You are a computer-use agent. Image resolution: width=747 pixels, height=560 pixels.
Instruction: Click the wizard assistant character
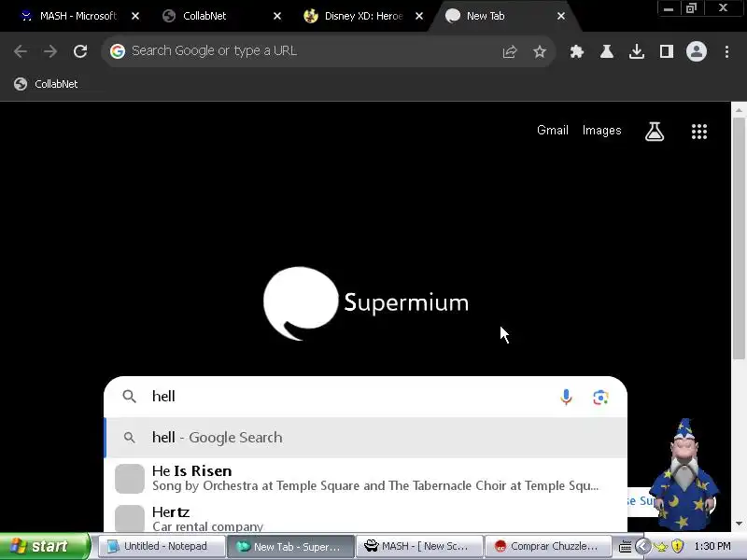(x=684, y=474)
